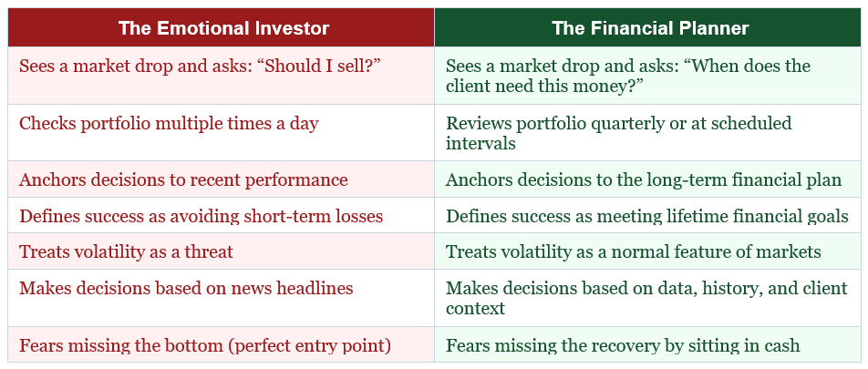Select the 'Should I sell?' cell
Image resolution: width=868 pixels, height=369 pixels.
[221, 76]
